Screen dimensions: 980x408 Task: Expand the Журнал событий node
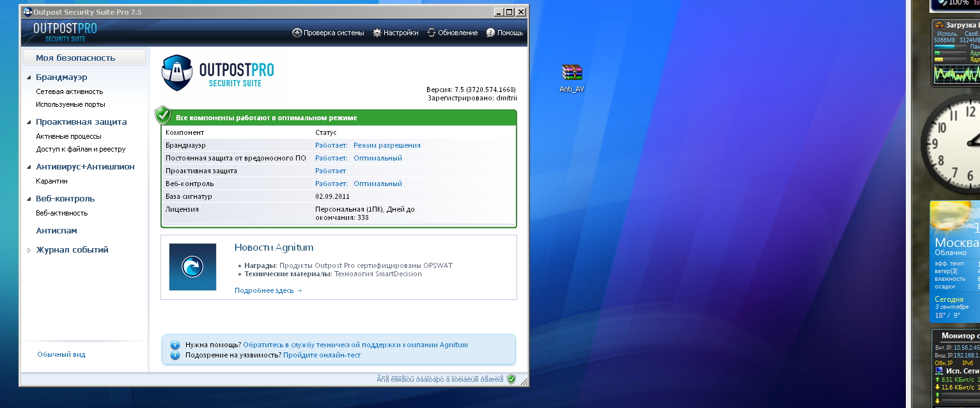tap(29, 250)
